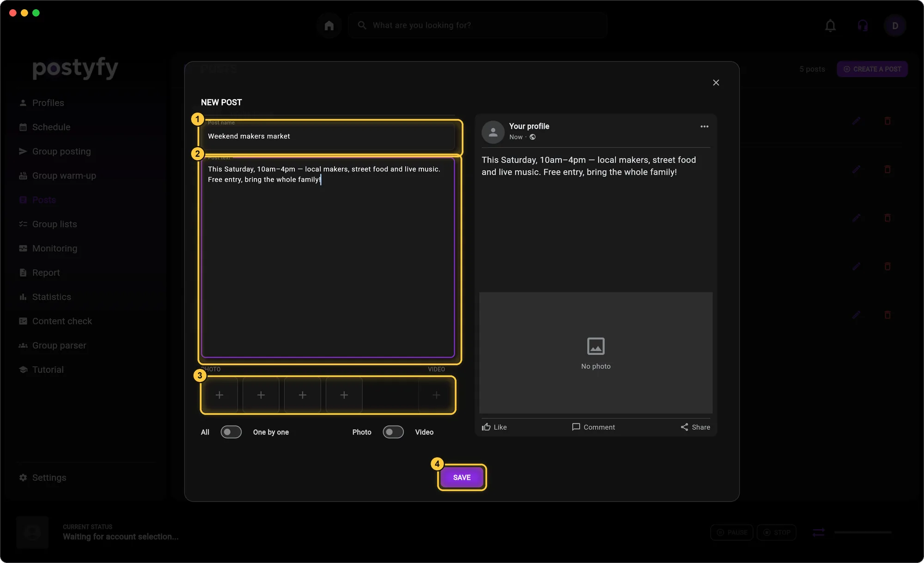Viewport: 924px width, 563px height.
Task: Open the preview post three-dots menu
Action: click(x=704, y=127)
